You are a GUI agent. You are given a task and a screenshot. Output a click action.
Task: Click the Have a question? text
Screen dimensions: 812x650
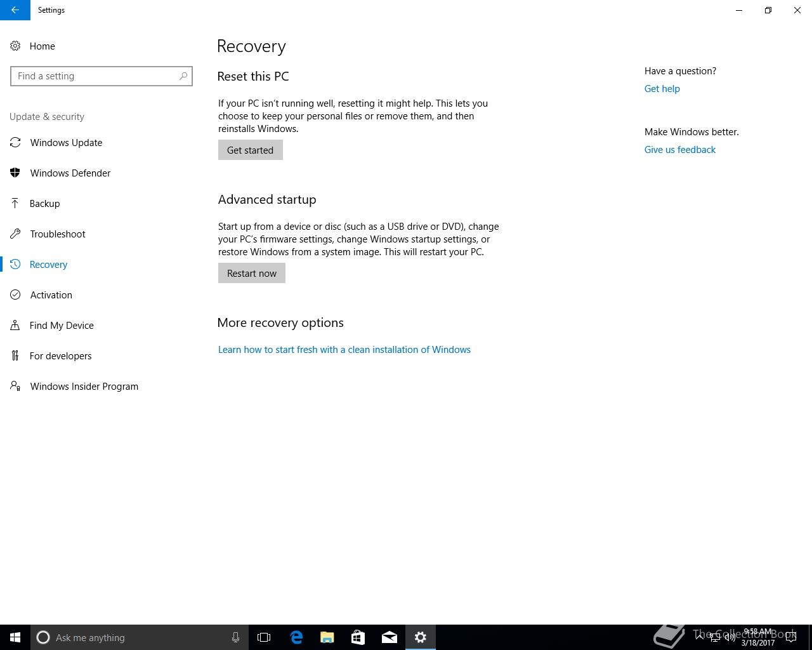pyautogui.click(x=681, y=71)
